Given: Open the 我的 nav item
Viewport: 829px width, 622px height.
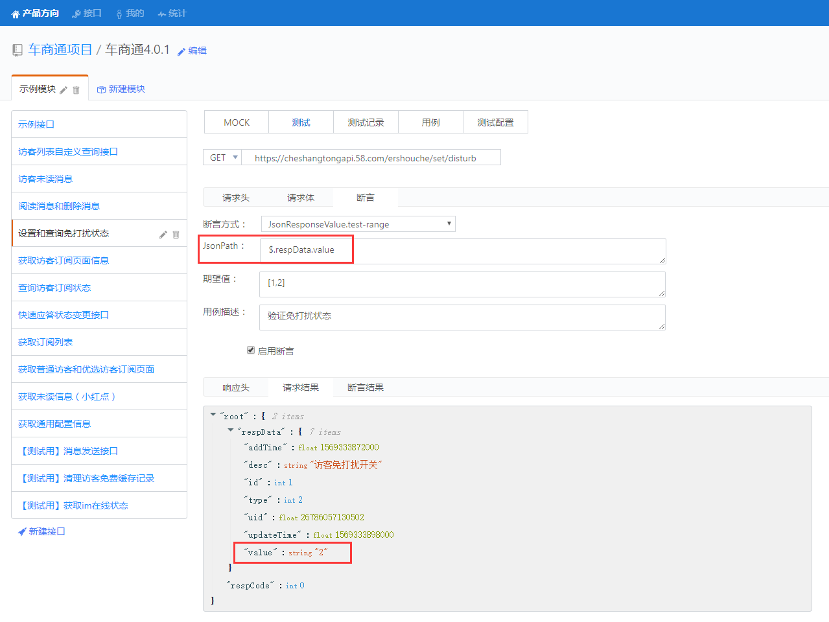Looking at the screenshot, I should coord(130,13).
